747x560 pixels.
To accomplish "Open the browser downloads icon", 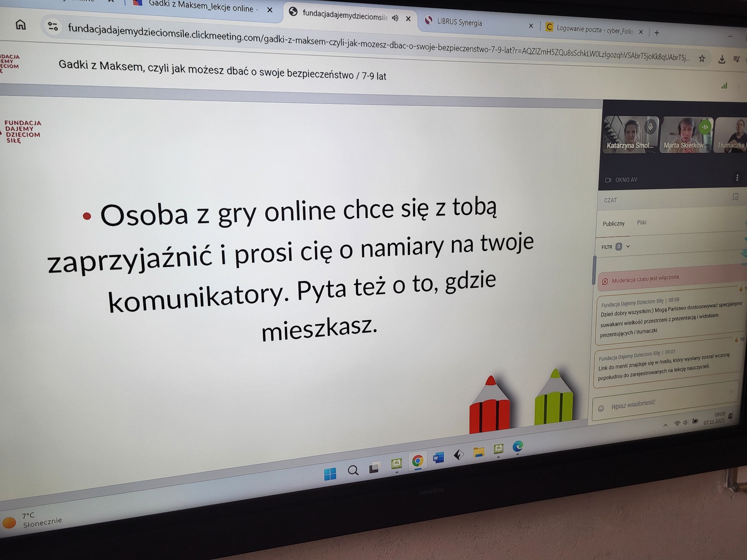I will click(721, 59).
